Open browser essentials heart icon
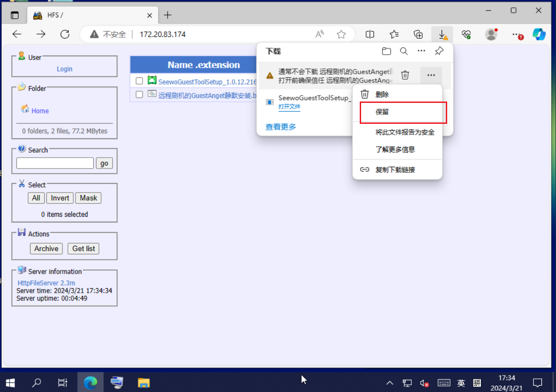The image size is (556, 392). (x=466, y=34)
